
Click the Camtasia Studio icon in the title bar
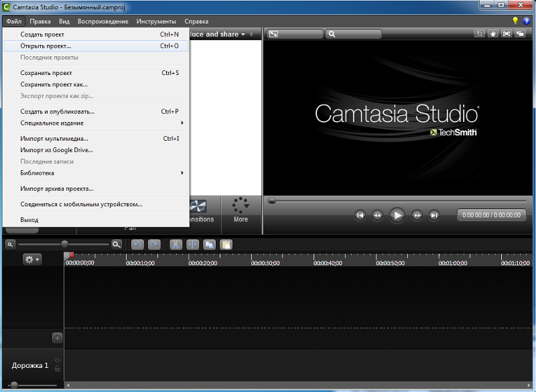[x=6, y=7]
